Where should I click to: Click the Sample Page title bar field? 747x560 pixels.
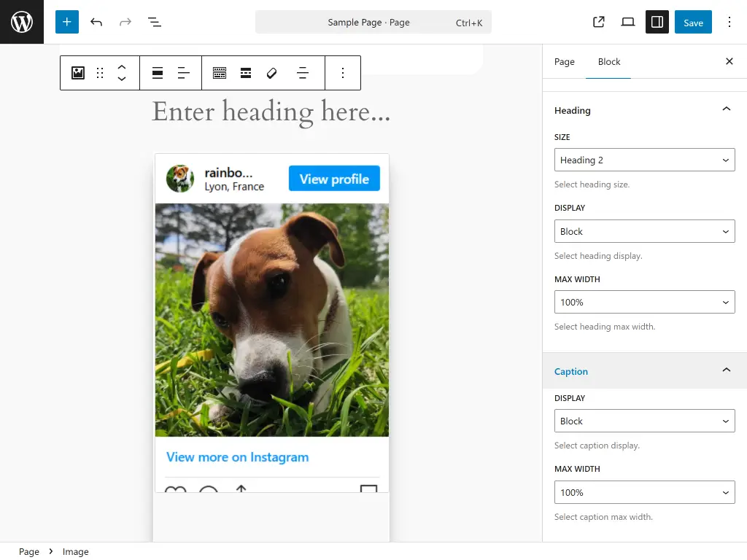coord(373,23)
